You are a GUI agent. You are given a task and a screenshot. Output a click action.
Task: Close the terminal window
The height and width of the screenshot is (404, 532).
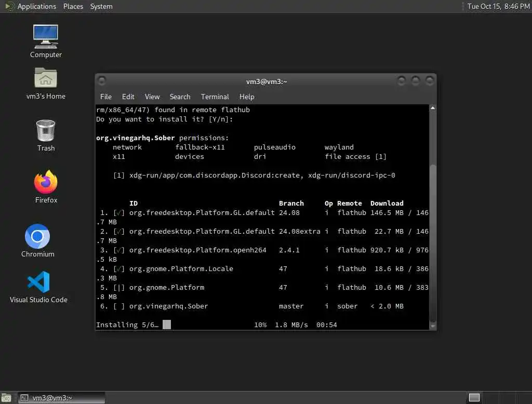pos(430,80)
